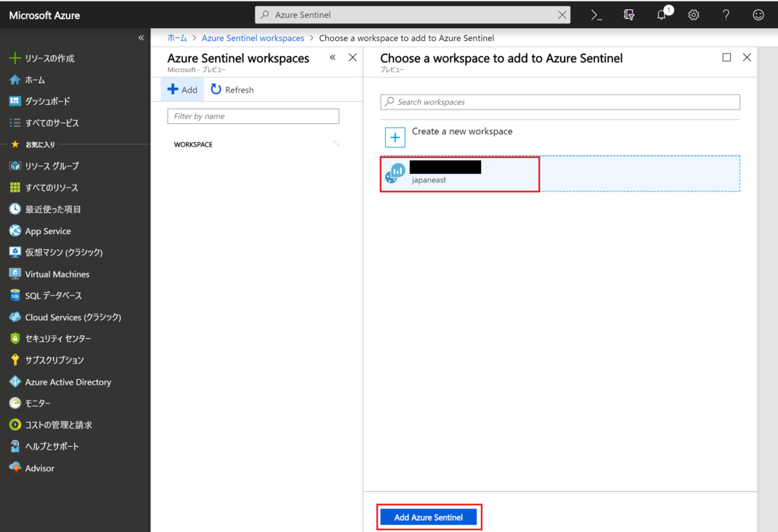The width and height of the screenshot is (778, 532).
Task: Open the feedback smiley icon
Action: click(758, 15)
